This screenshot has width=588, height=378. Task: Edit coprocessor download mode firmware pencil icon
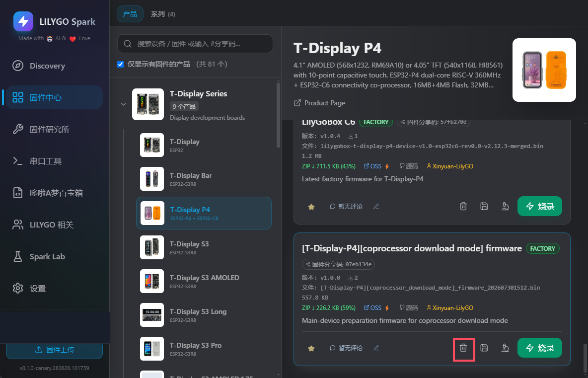[376, 348]
